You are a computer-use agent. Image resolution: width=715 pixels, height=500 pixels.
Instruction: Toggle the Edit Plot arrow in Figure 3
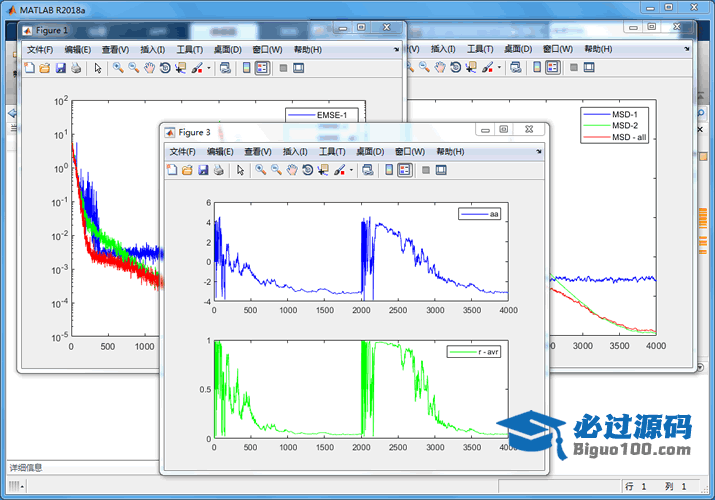(240, 170)
